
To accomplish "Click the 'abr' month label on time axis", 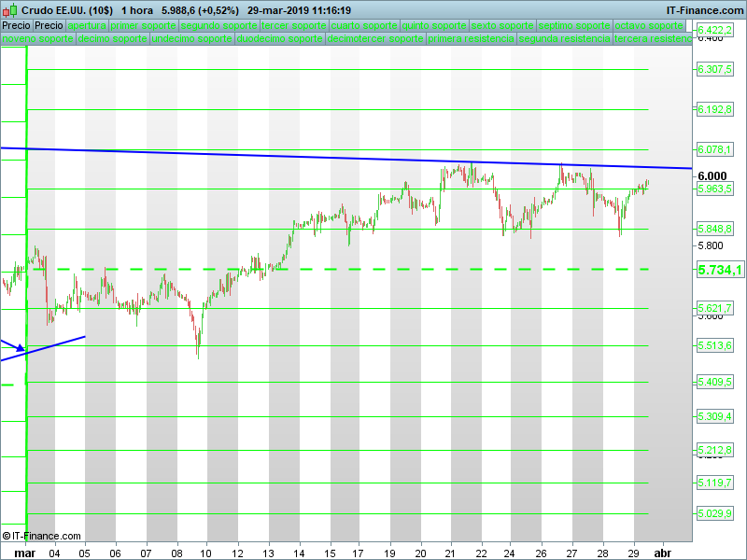I will pos(662,553).
